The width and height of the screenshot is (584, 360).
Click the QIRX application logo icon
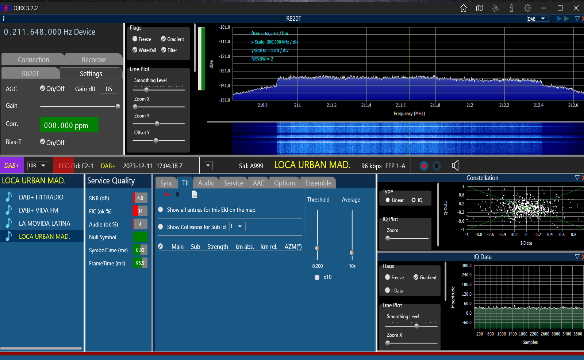pyautogui.click(x=5, y=8)
